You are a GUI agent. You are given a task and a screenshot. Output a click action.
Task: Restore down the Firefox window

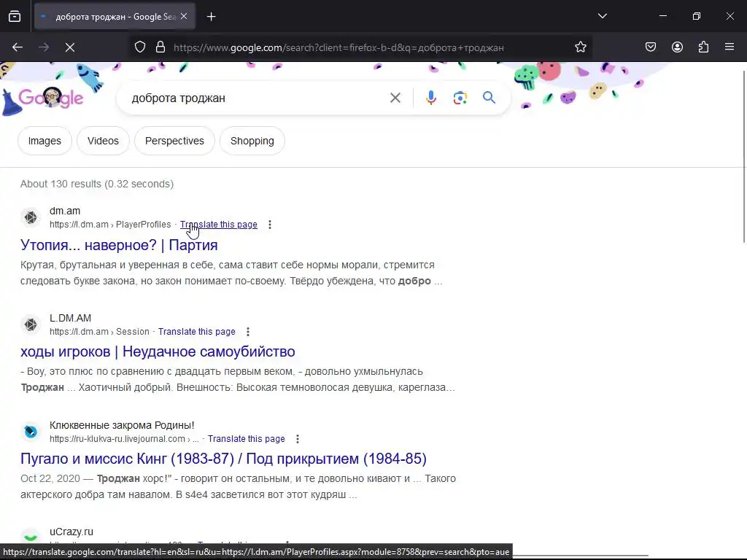(x=697, y=16)
